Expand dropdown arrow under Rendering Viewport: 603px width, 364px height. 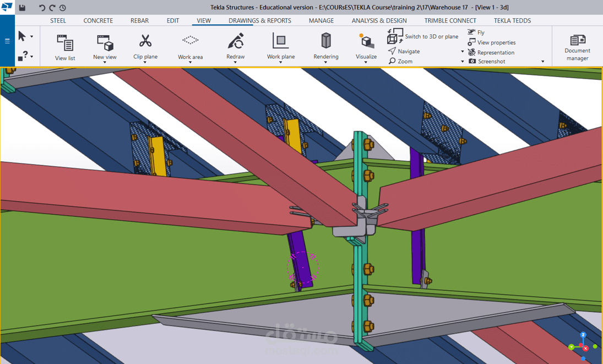coord(325,62)
